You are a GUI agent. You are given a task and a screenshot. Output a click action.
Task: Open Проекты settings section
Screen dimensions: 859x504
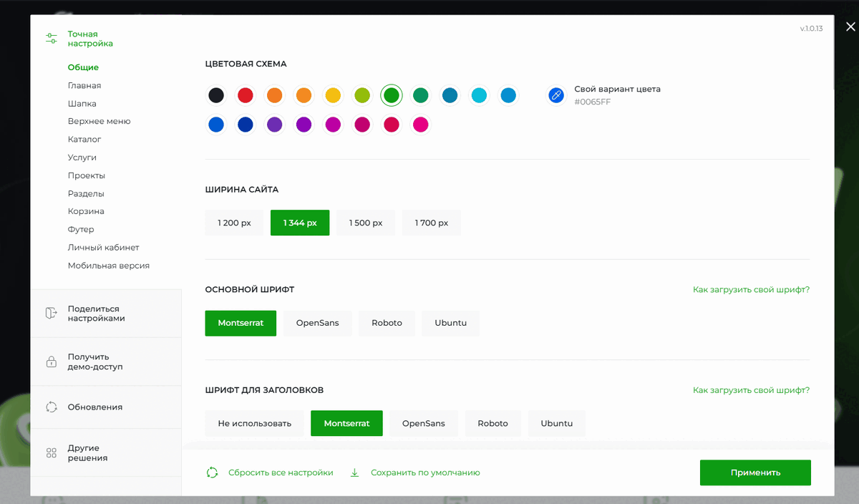tap(87, 175)
